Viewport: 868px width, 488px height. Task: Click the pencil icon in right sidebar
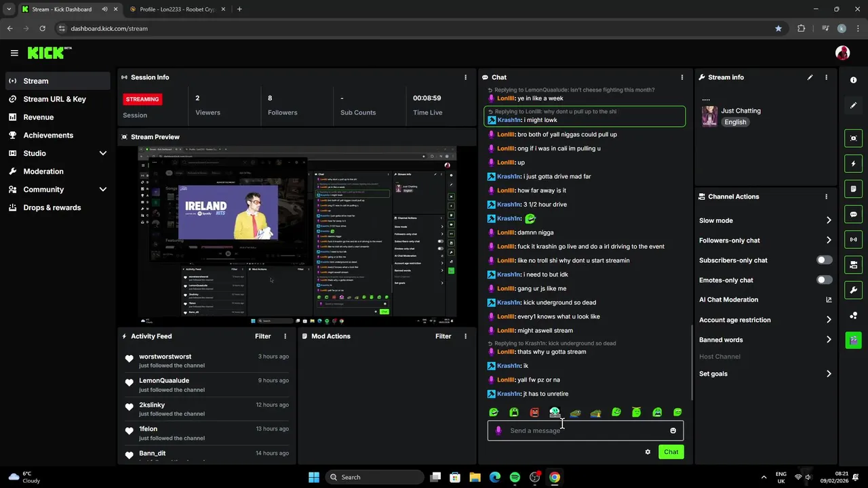pos(853,105)
